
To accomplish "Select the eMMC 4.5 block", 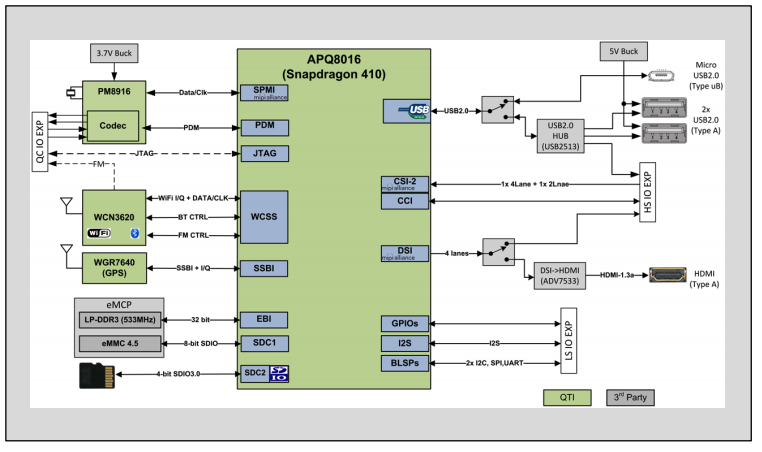I will pyautogui.click(x=120, y=344).
